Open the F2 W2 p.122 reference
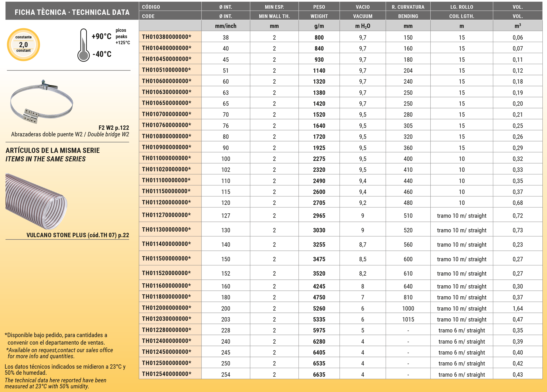The image size is (547, 392). click(114, 128)
